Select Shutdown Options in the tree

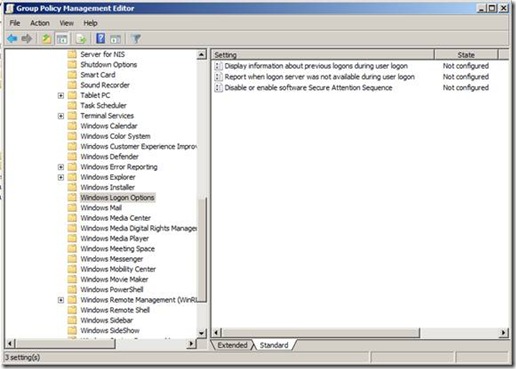click(x=109, y=65)
